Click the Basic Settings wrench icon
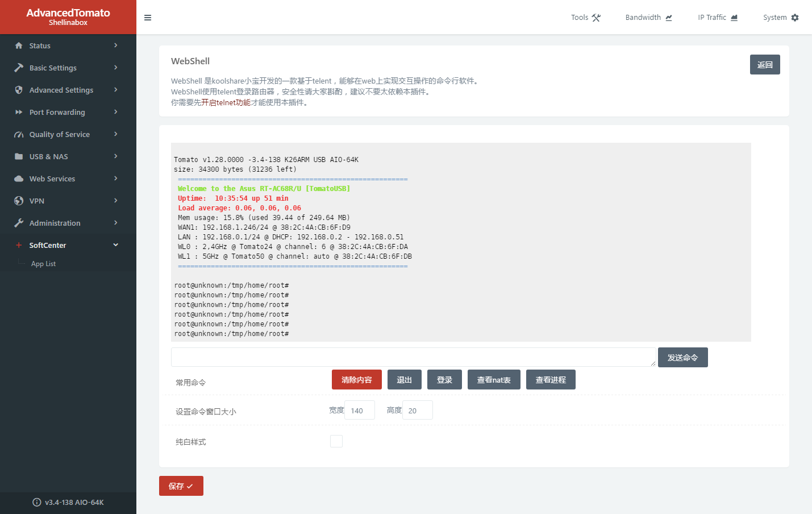812x514 pixels. [19, 68]
